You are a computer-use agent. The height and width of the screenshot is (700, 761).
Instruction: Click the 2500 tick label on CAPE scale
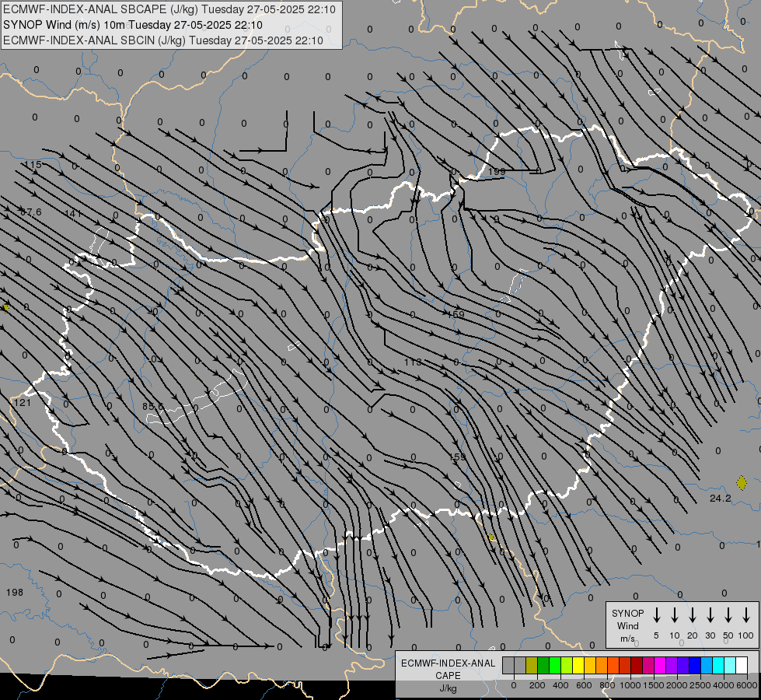click(x=700, y=685)
